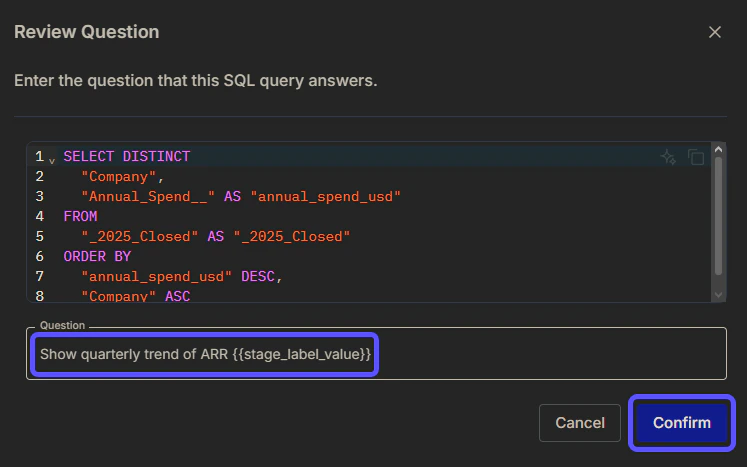The height and width of the screenshot is (467, 747).
Task: Confirm the review question
Action: [x=682, y=423]
